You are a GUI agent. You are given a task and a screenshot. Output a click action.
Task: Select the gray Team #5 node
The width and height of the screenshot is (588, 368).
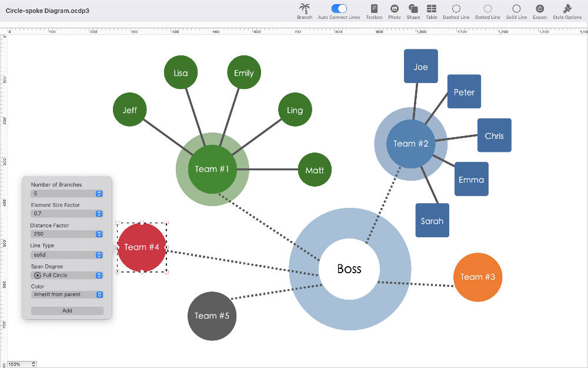(212, 316)
